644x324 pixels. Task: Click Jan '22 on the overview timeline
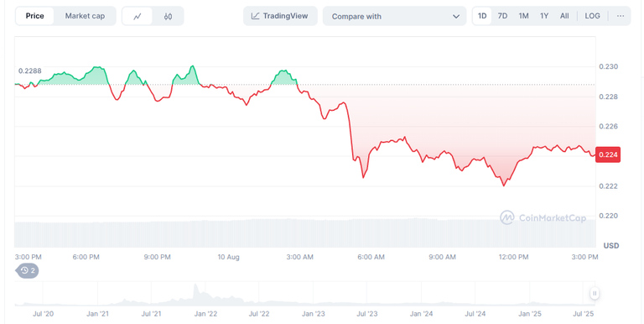point(205,314)
